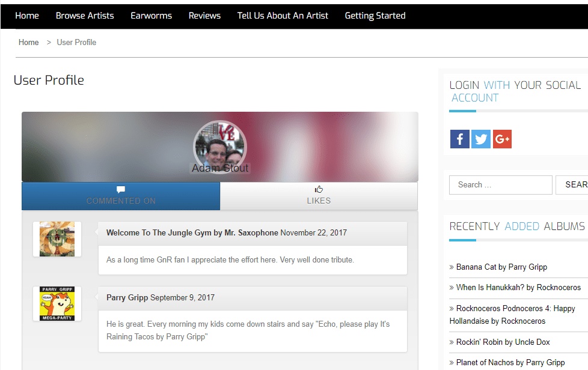Open the Parry Gripp Mega-Party album art
Viewport: 588px width, 370px height.
tap(57, 303)
